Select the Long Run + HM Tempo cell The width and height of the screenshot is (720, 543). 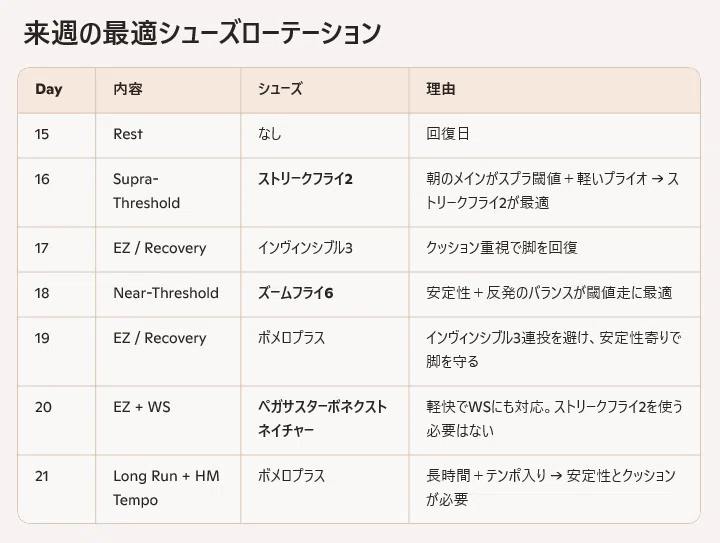click(166, 488)
